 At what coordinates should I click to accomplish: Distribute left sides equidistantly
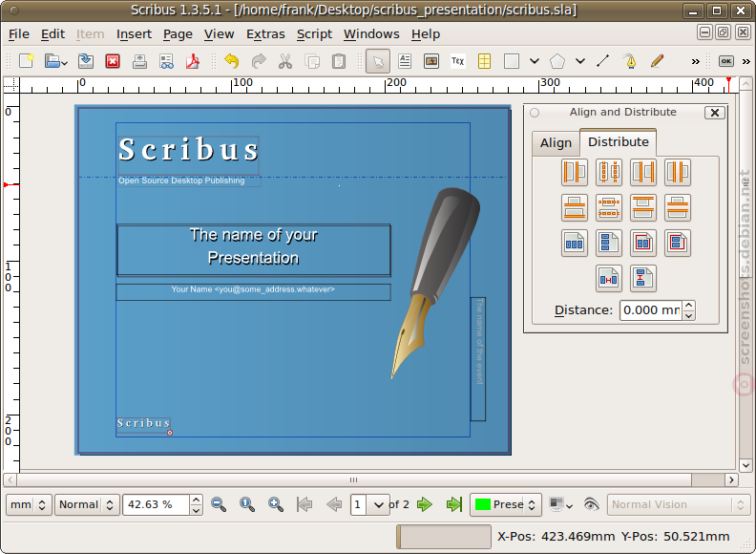pyautogui.click(x=575, y=172)
